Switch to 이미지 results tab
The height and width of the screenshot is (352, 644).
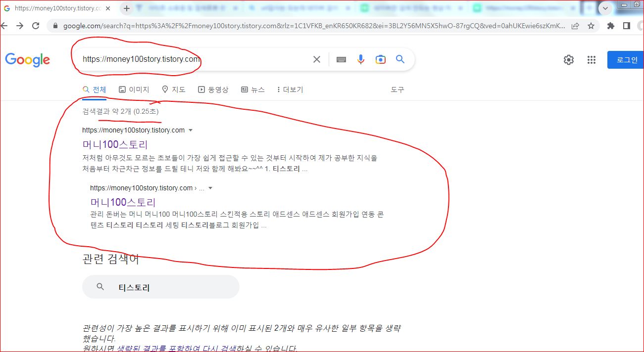pos(134,89)
